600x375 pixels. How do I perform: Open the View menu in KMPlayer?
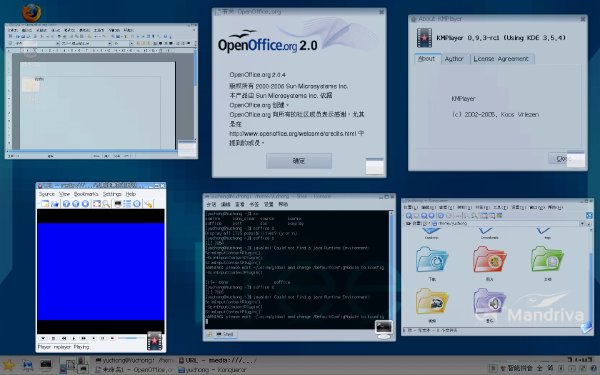(64, 194)
